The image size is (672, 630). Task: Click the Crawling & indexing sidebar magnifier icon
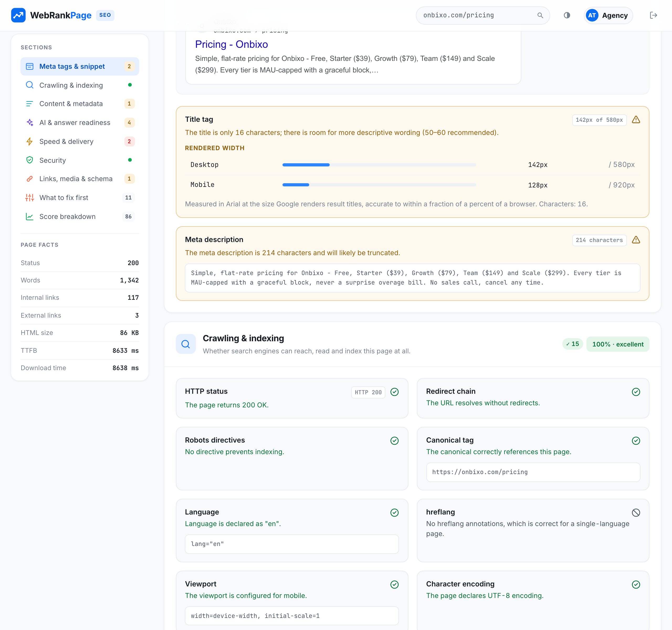point(30,85)
